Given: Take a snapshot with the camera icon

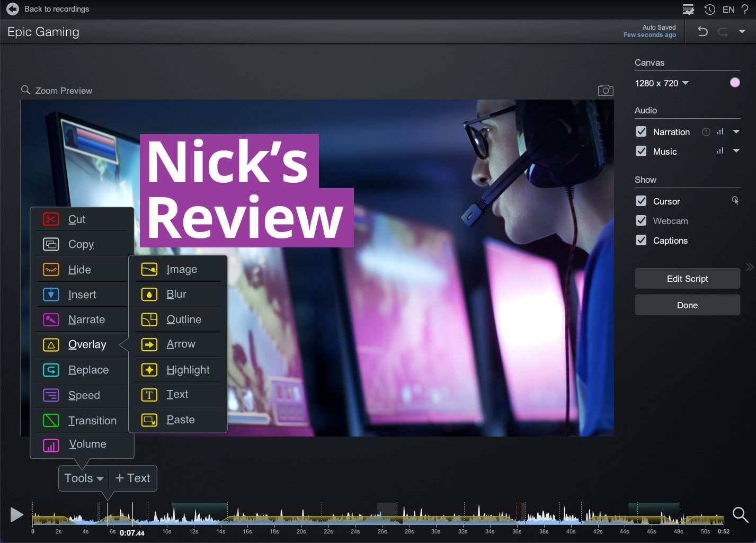Looking at the screenshot, I should (606, 90).
